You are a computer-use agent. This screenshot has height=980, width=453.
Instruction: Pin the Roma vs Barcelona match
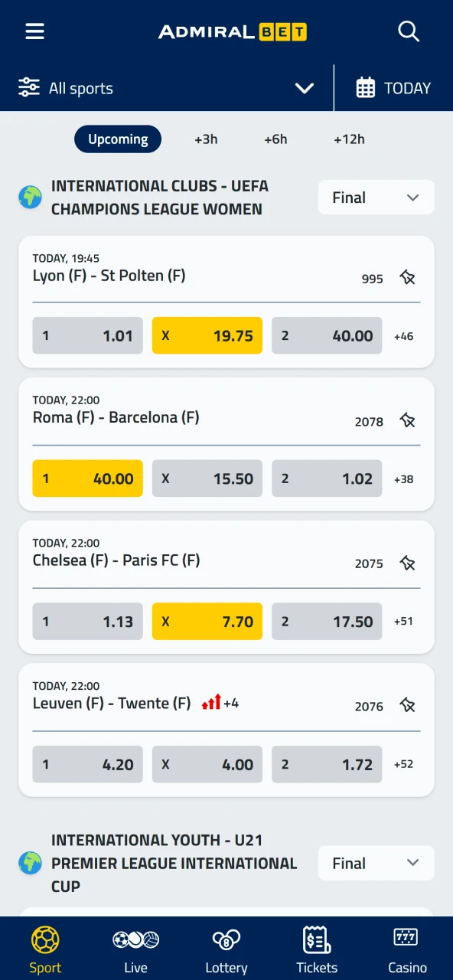408,420
